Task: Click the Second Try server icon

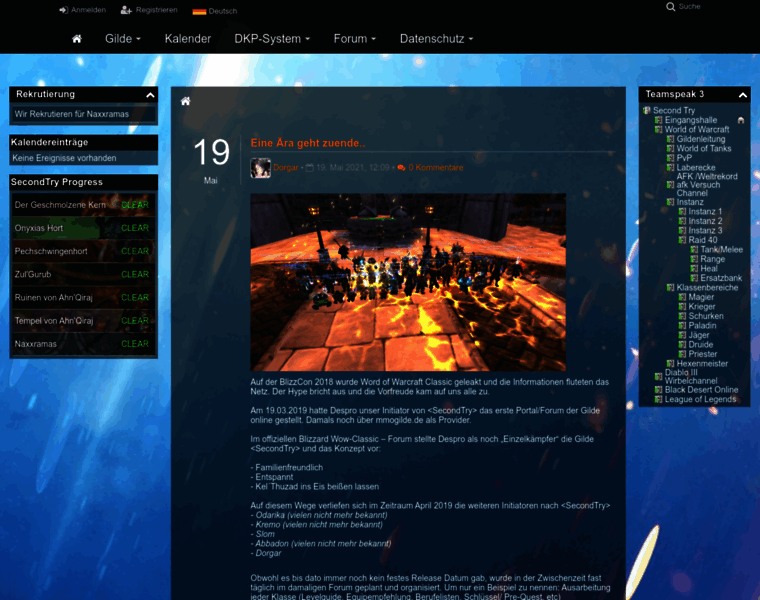Action: pos(647,111)
